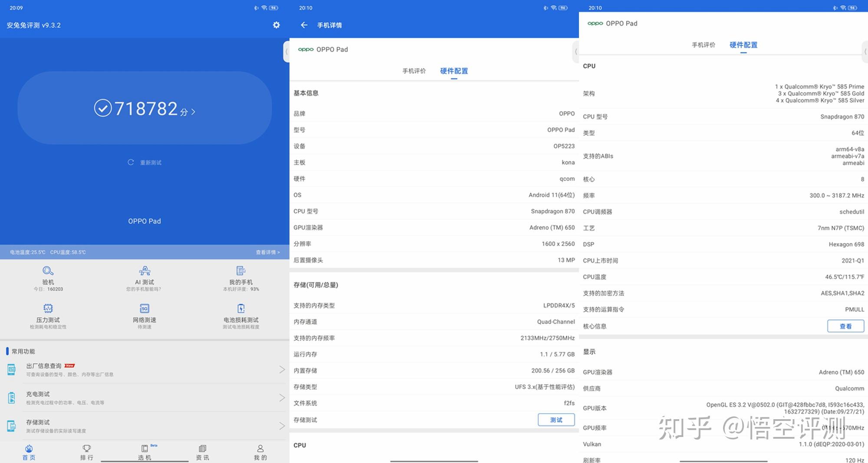Click the OP5223 device value
The width and height of the screenshot is (868, 463).
tap(564, 146)
